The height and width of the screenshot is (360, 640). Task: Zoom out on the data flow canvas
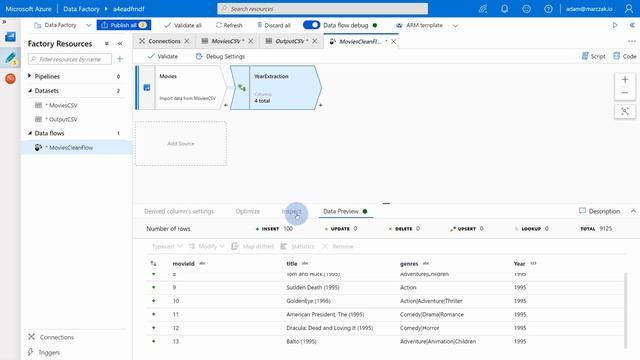[x=625, y=93]
